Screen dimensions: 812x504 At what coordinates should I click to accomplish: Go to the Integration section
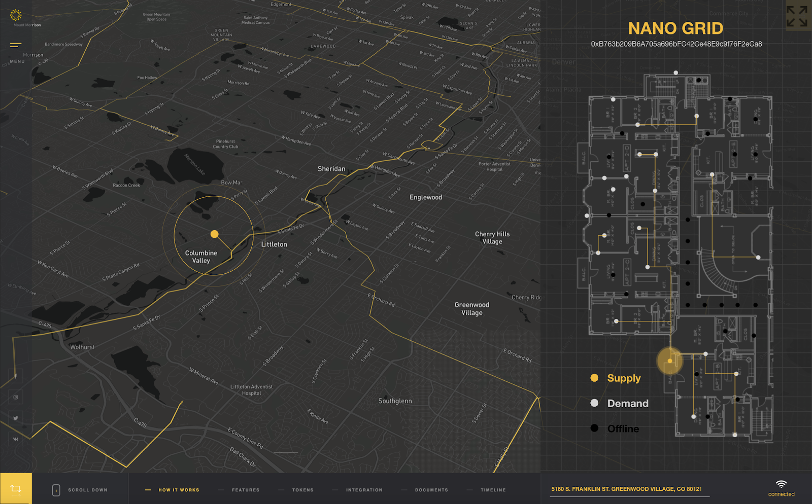(364, 490)
